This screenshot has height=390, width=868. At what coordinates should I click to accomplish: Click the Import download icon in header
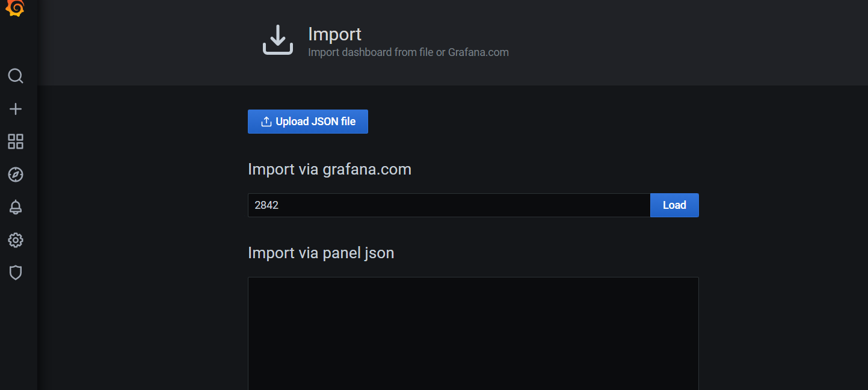pos(277,40)
